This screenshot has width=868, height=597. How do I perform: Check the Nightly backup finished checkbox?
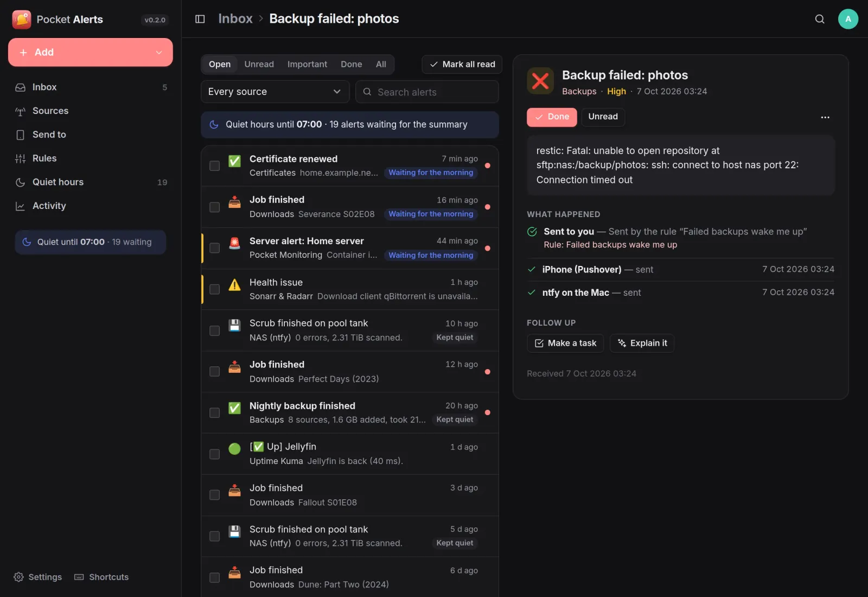point(215,412)
